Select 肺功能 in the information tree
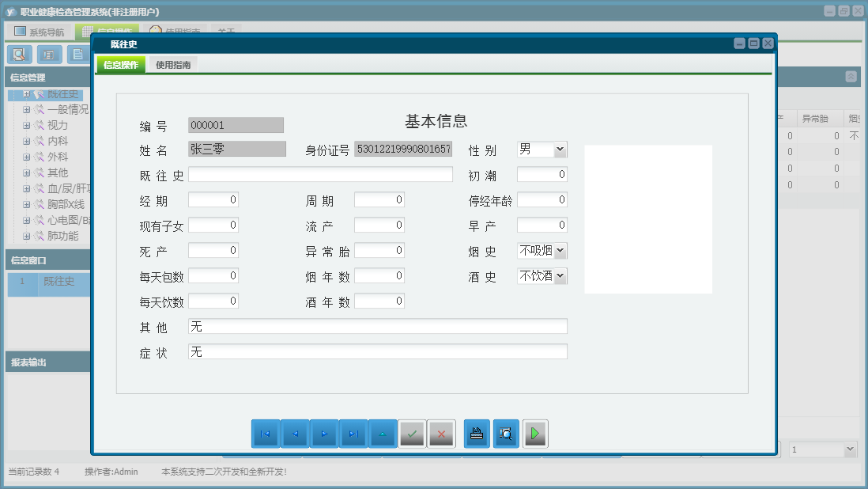Image resolution: width=868 pixels, height=489 pixels. tap(62, 236)
